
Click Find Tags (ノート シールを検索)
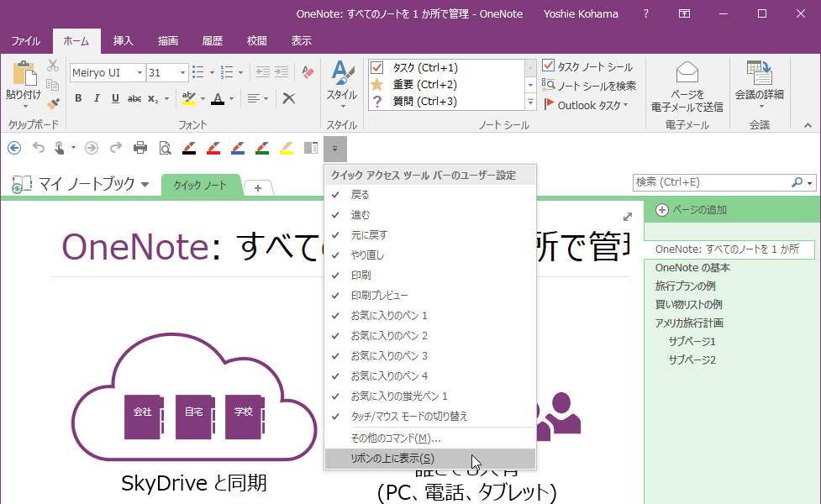click(589, 86)
